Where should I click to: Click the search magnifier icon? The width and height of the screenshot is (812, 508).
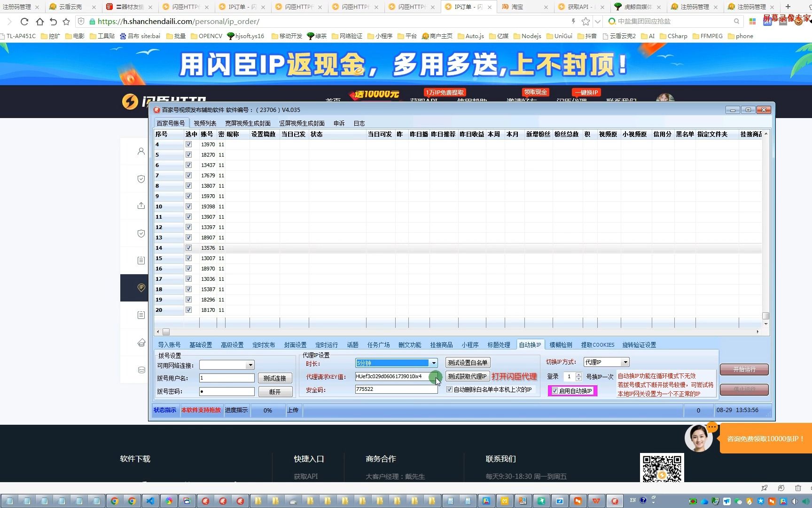737,21
